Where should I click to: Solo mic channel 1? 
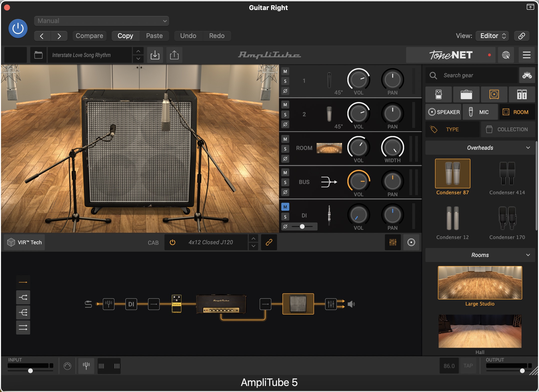(x=285, y=81)
